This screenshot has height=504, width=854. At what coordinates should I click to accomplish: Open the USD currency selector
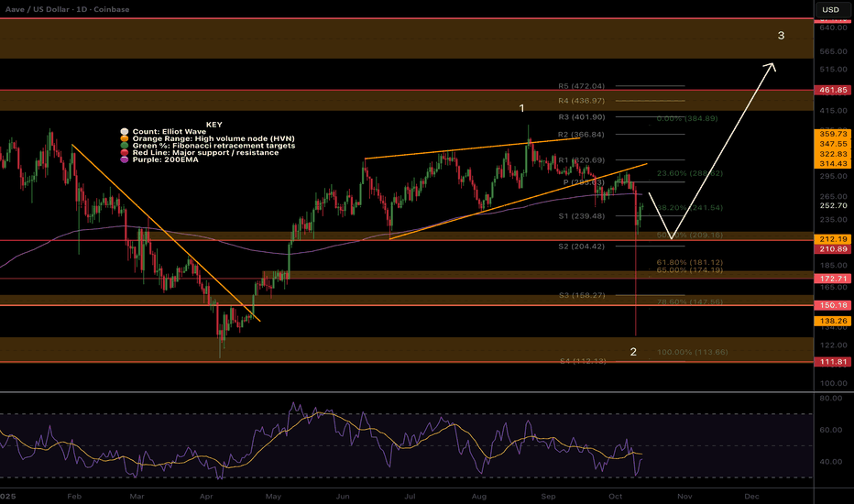[x=832, y=10]
